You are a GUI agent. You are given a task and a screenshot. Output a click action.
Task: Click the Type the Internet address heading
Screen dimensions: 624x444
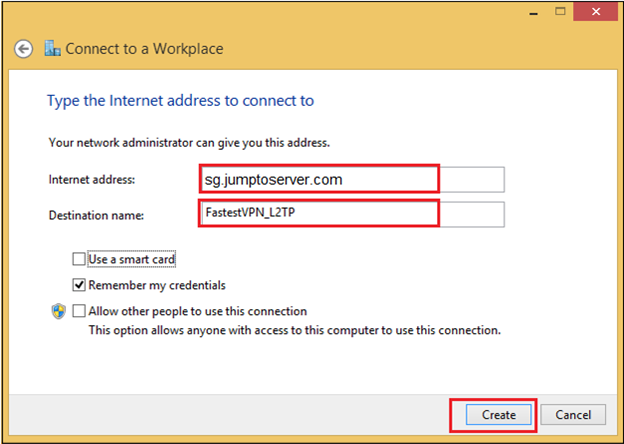(x=180, y=101)
